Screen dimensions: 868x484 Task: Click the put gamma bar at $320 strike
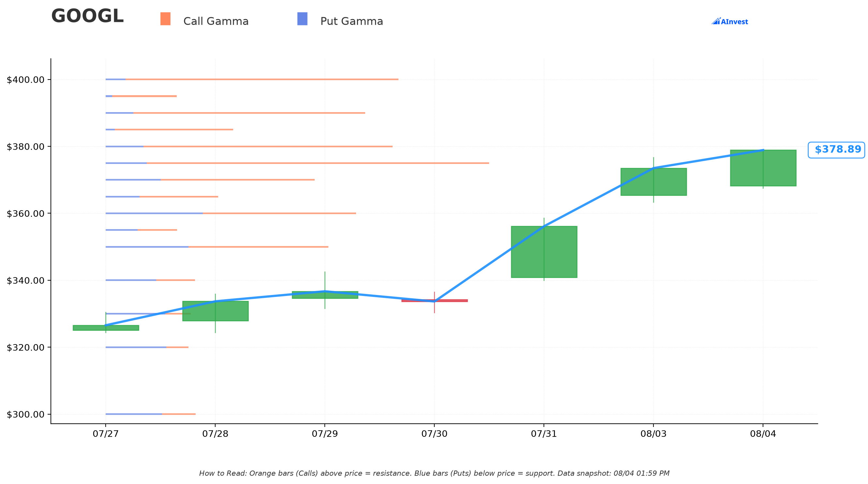coord(136,347)
